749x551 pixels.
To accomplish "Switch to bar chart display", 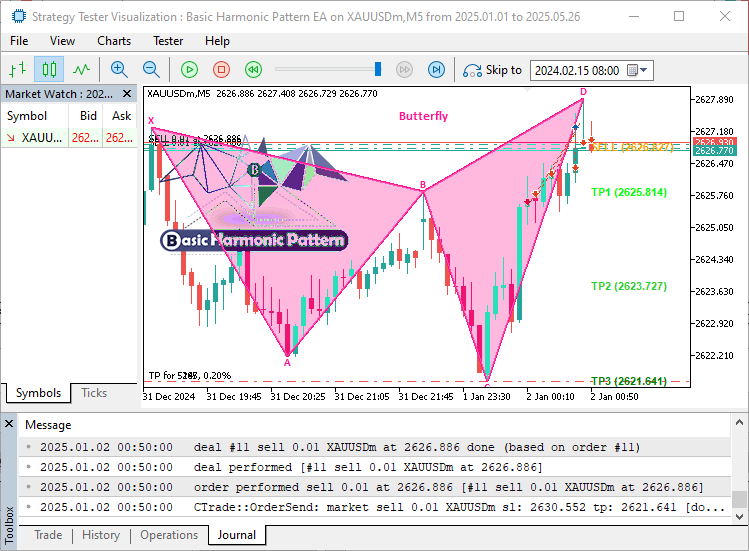I will 17,69.
